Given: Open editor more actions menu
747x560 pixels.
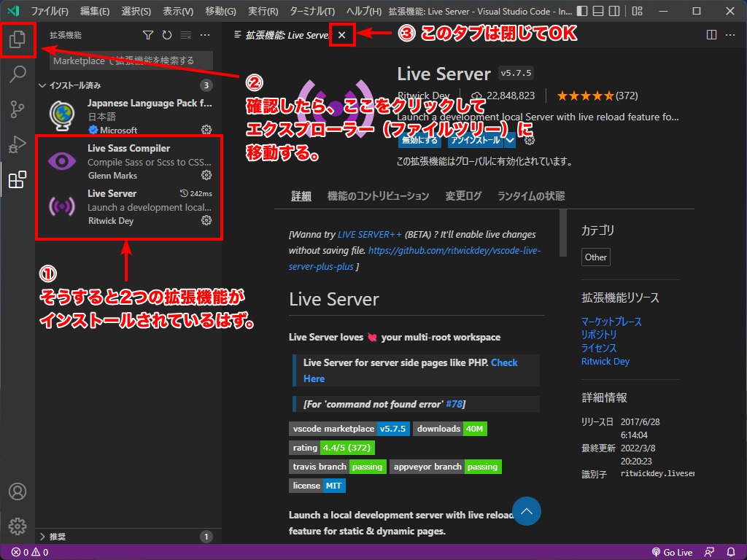Looking at the screenshot, I should 729,35.
